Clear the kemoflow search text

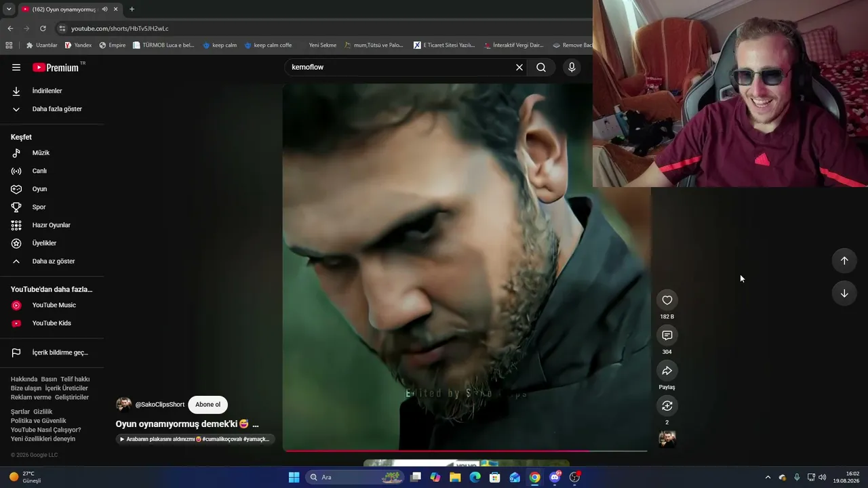coord(519,67)
